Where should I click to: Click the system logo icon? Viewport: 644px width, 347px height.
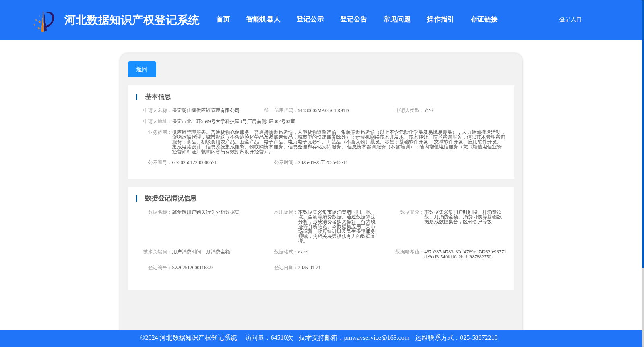[x=44, y=21]
